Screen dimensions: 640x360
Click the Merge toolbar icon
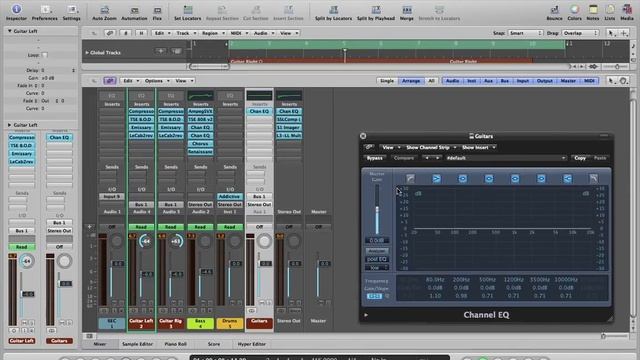407,12
